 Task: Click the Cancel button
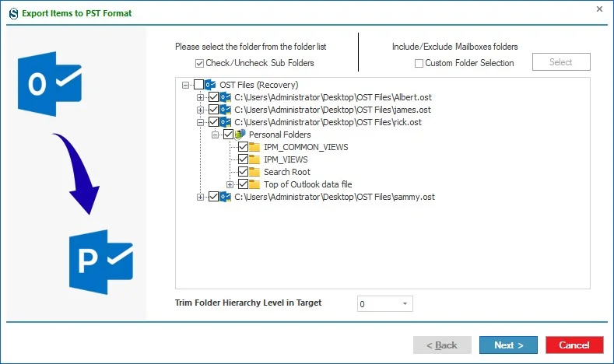574,345
